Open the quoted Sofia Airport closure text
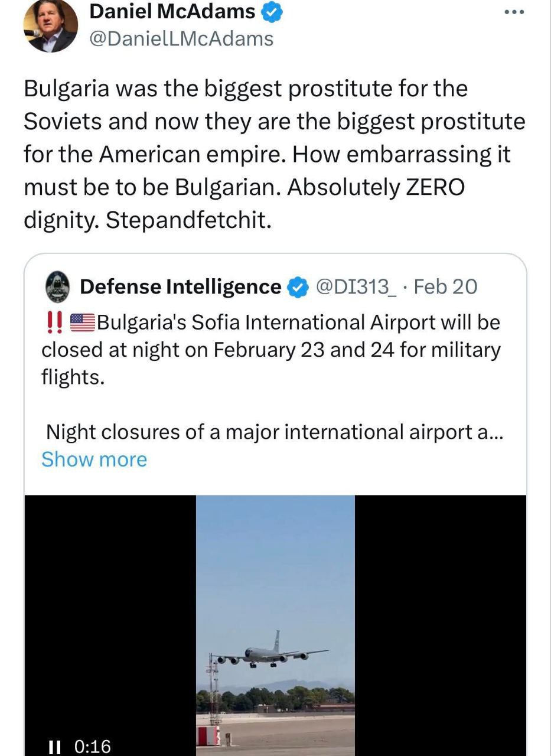Viewport: 551px width, 756px height. 270,350
